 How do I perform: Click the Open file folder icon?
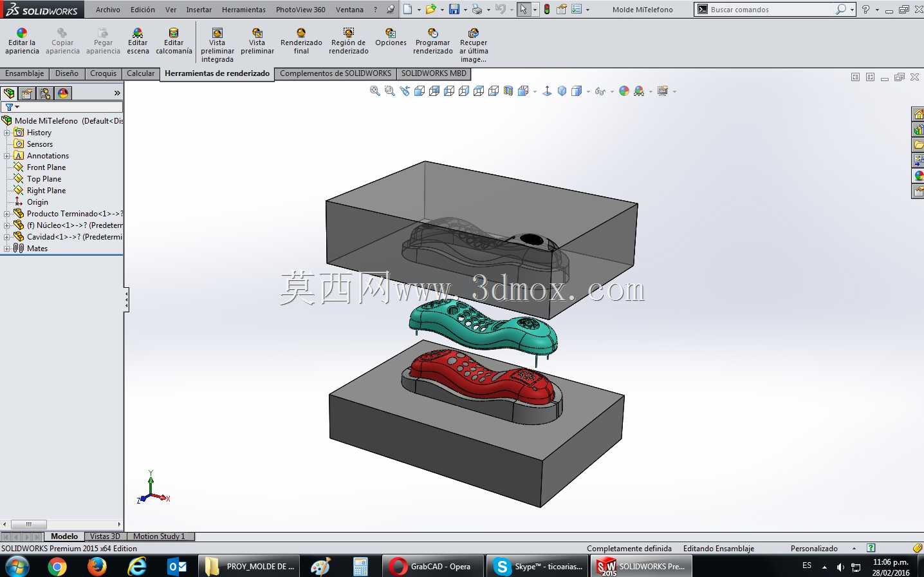pos(430,9)
